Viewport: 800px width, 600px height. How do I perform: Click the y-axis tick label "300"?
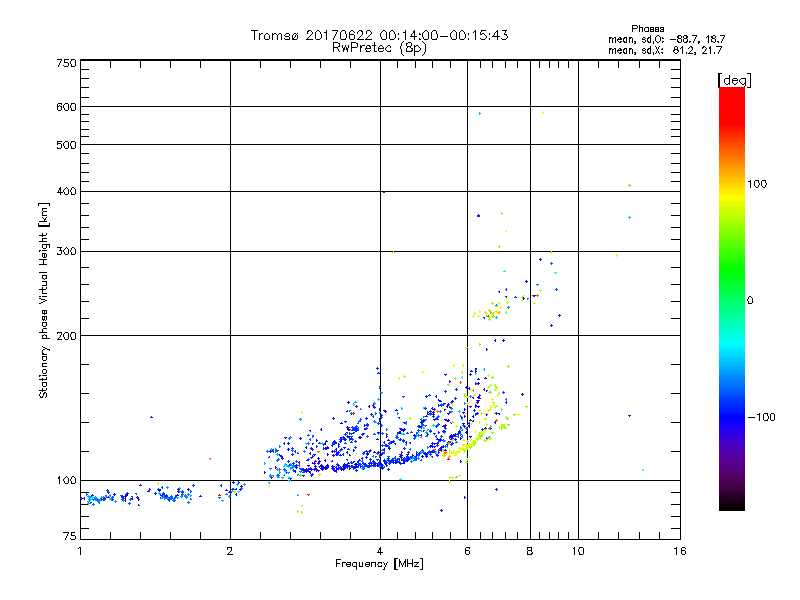(66, 251)
